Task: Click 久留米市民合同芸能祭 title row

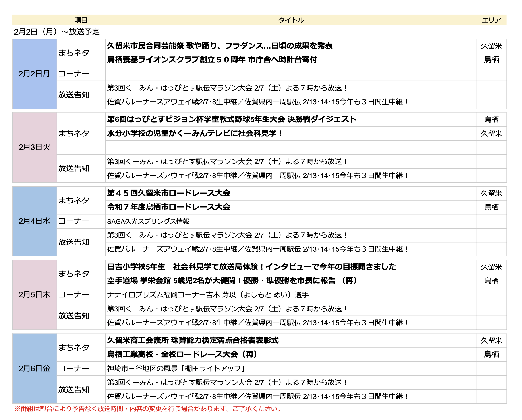Action: coord(220,46)
